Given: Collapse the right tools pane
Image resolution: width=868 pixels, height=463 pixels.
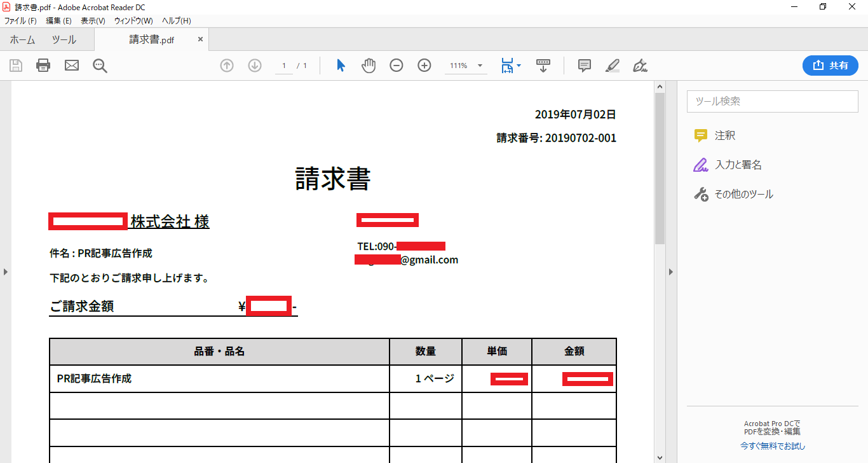Looking at the screenshot, I should [x=671, y=272].
